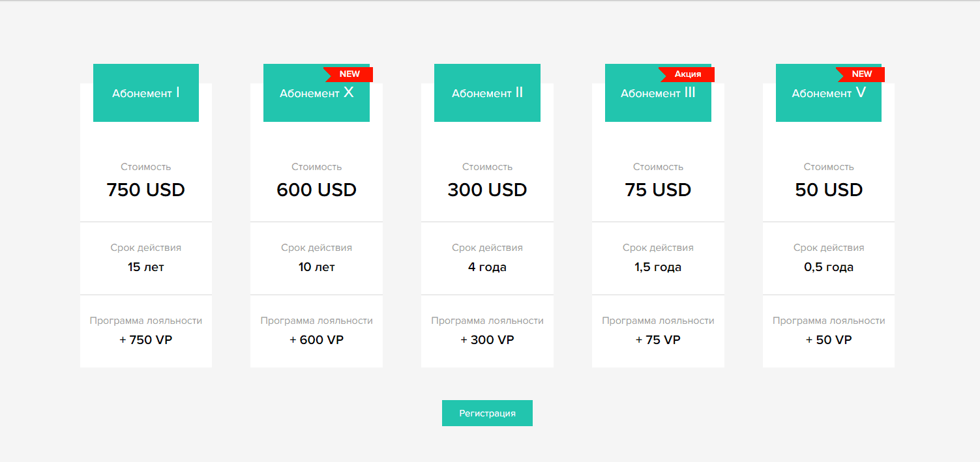Click the 15 лет validity term
Image resolution: width=980 pixels, height=462 pixels.
146,267
